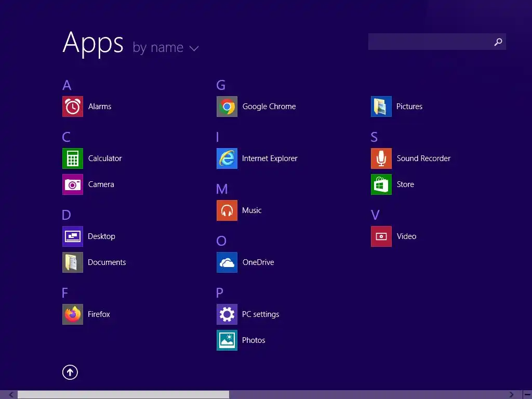Open the OneDrive cloud icon
The image size is (532, 399).
pyautogui.click(x=227, y=262)
